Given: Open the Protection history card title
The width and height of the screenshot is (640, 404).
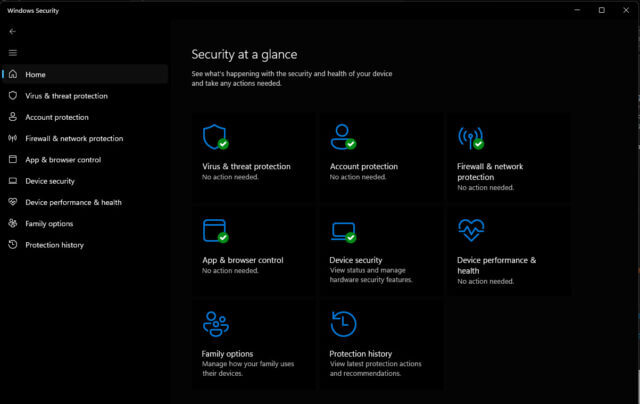Looking at the screenshot, I should click(x=361, y=354).
